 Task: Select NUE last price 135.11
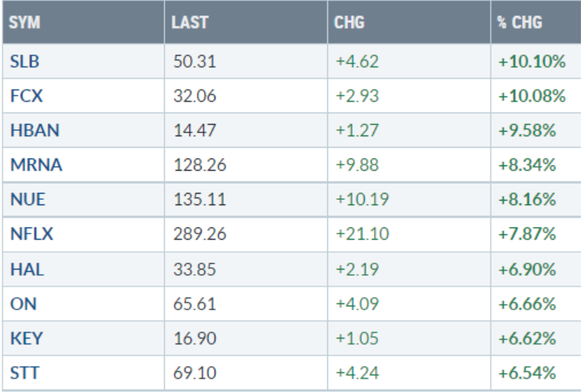[x=199, y=200]
